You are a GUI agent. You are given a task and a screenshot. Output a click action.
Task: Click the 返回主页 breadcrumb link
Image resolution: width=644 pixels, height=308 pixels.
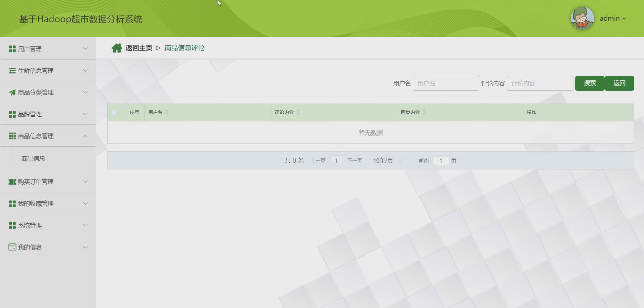tap(139, 48)
